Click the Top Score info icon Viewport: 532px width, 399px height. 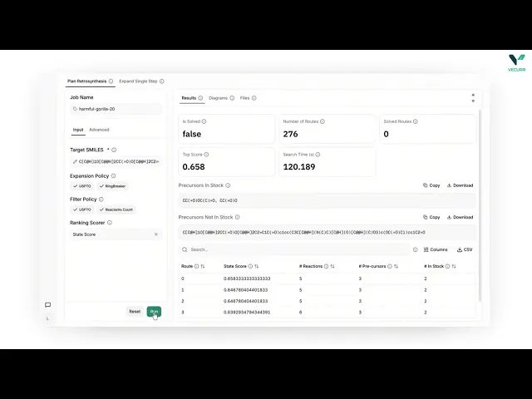[x=206, y=155]
